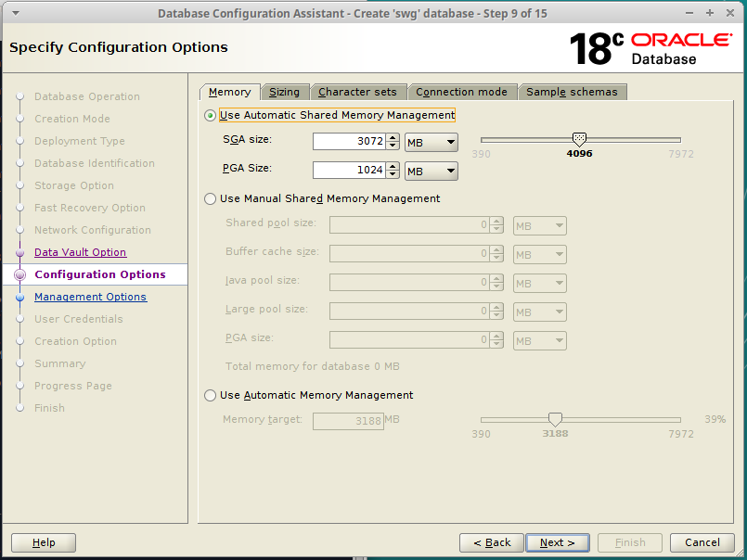Viewport: 747px width, 560px height.
Task: Click the 'Network Configuration' step label
Action: [93, 230]
